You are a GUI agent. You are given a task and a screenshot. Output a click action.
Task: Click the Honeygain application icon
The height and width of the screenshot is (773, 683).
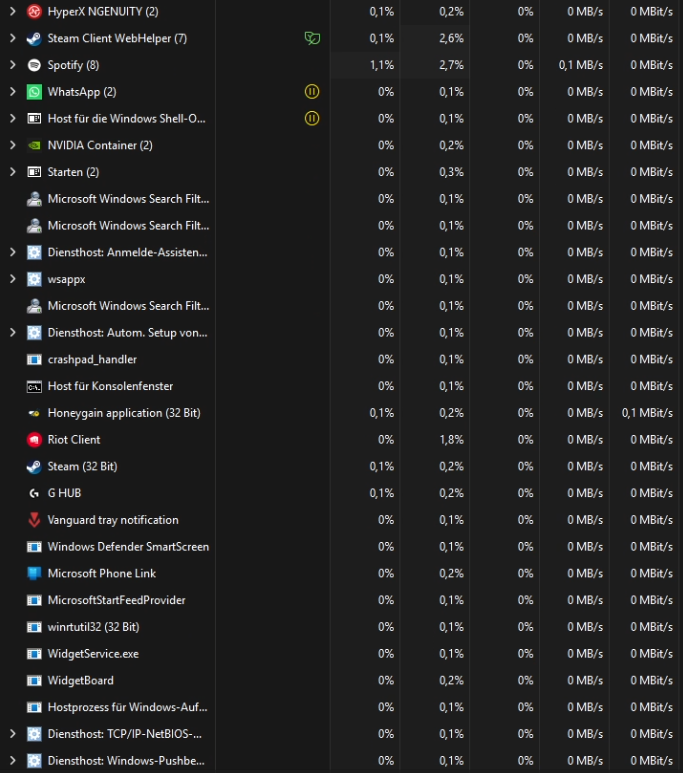34,413
